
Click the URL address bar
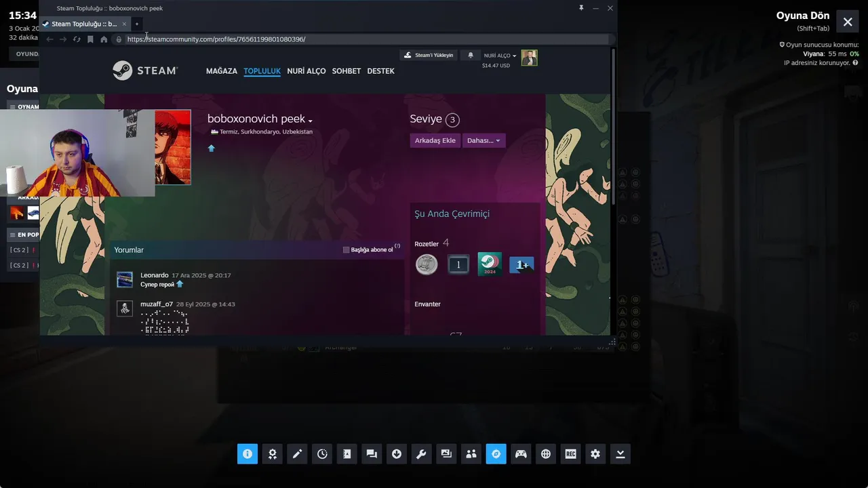click(366, 39)
